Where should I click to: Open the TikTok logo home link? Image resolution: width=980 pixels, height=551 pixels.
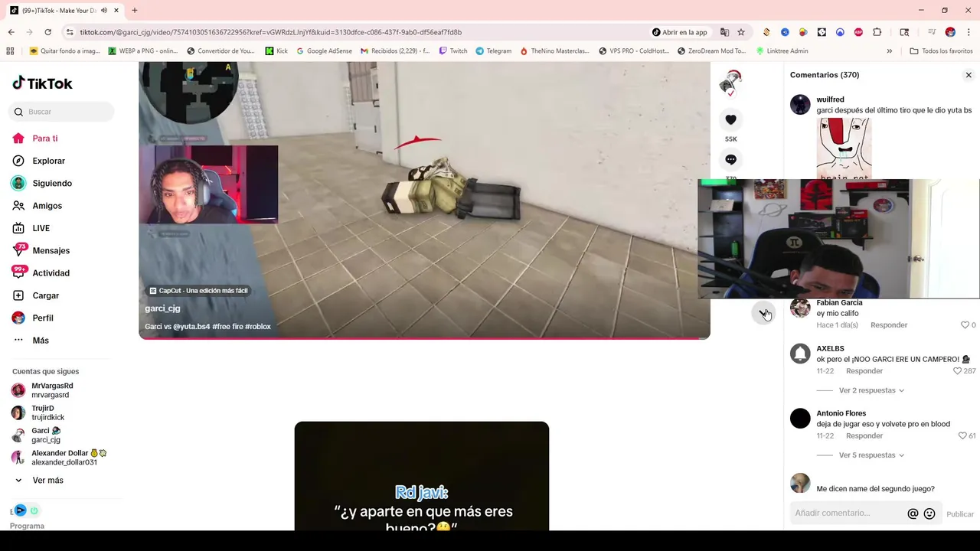(42, 83)
